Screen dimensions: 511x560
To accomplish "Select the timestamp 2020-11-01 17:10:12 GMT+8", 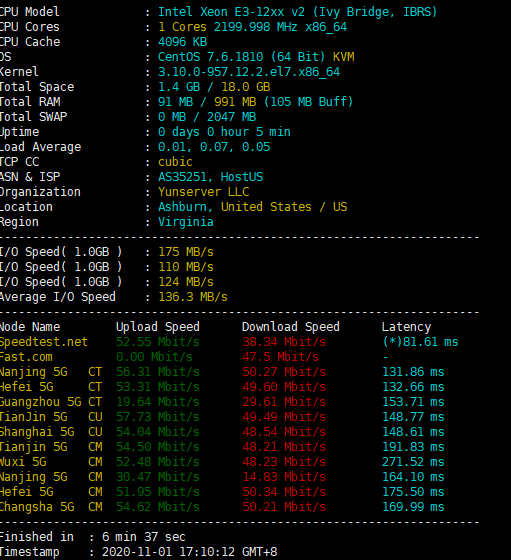I will [190, 552].
